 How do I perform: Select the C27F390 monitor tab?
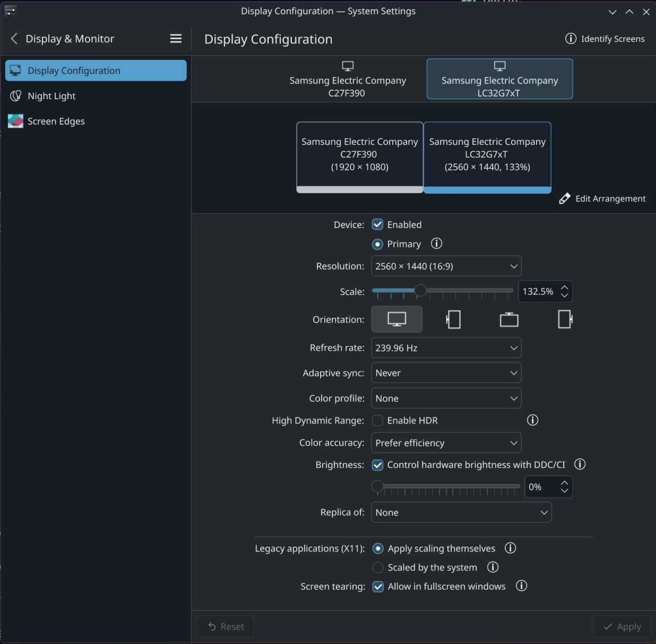point(348,79)
